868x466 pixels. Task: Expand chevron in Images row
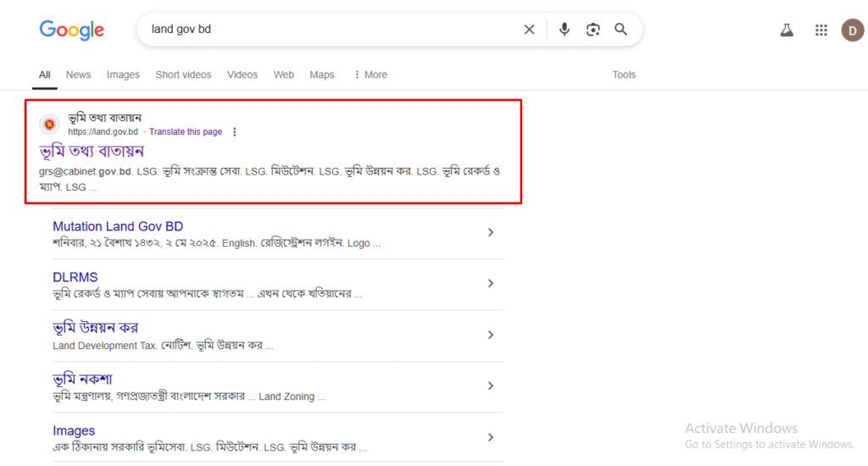(x=491, y=437)
